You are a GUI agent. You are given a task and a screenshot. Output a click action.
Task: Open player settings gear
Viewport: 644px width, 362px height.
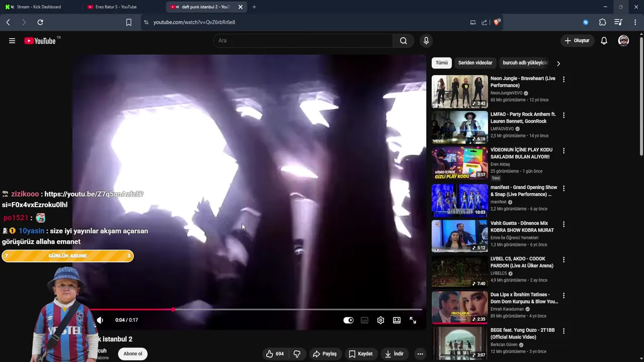380,320
